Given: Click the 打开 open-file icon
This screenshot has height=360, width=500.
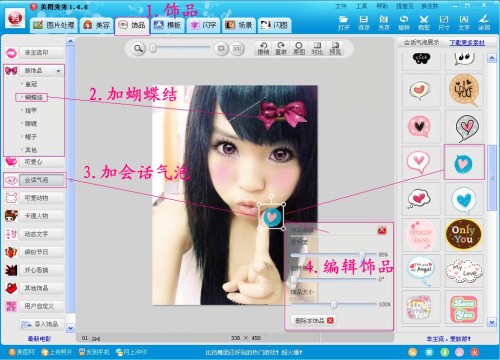Looking at the screenshot, I should tap(344, 23).
